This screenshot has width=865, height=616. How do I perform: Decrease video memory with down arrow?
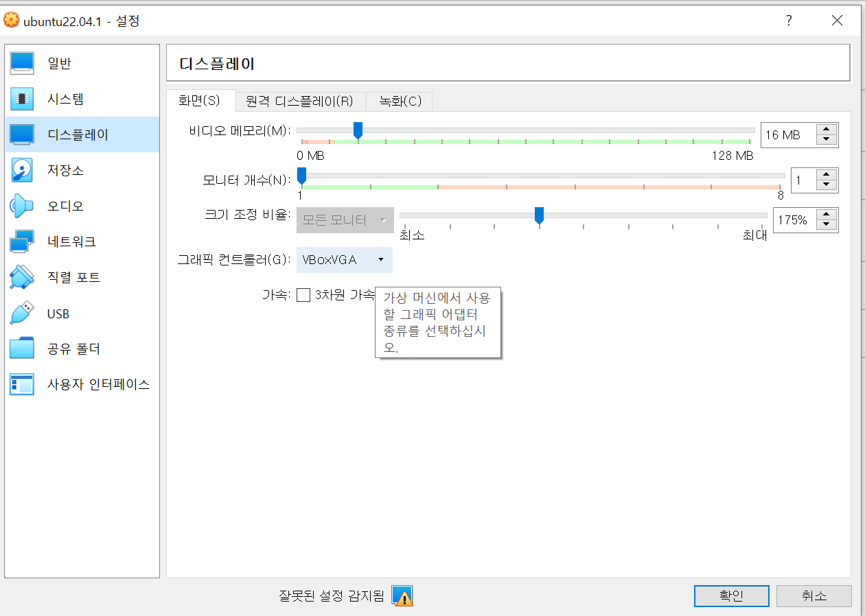[827, 140]
